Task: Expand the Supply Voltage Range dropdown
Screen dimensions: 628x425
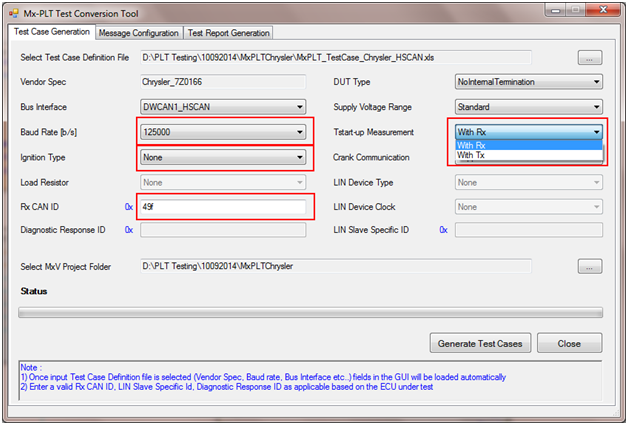Action: click(529, 107)
